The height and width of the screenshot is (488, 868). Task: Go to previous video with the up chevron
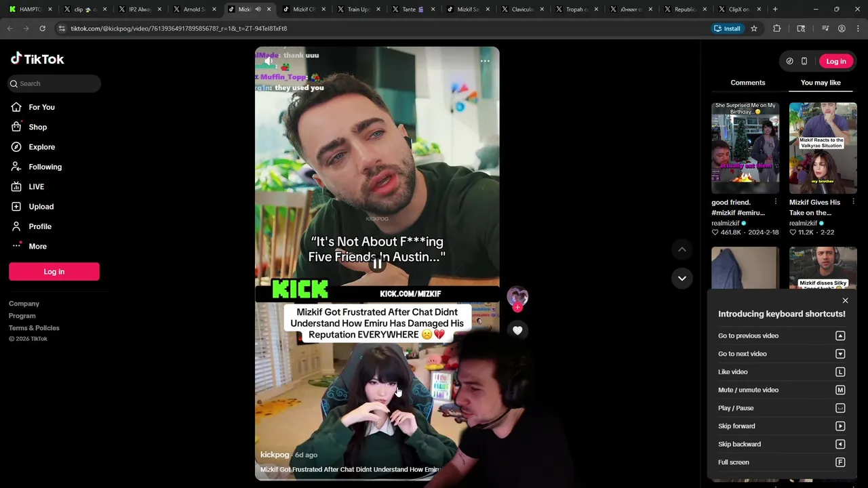click(682, 249)
